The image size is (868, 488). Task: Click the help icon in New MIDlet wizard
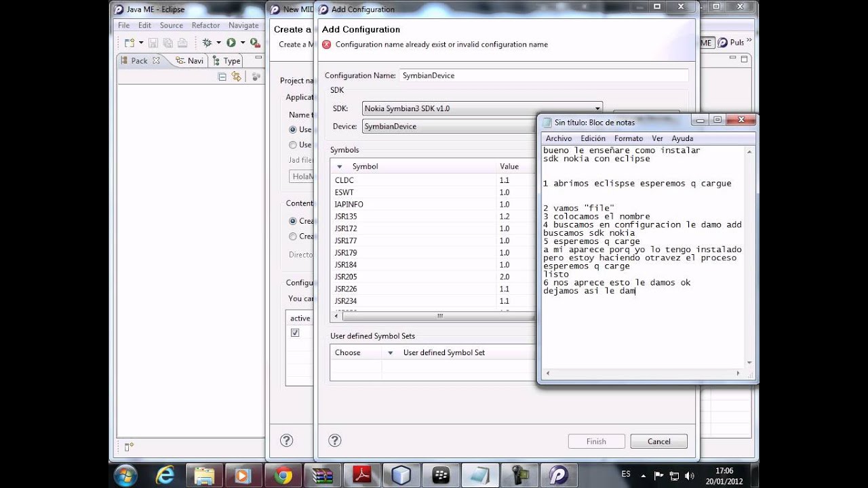(286, 441)
